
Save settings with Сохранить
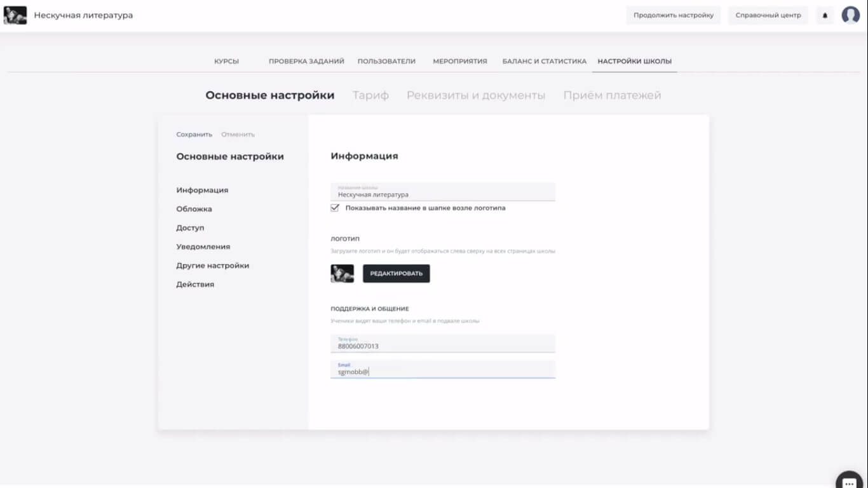(x=193, y=134)
